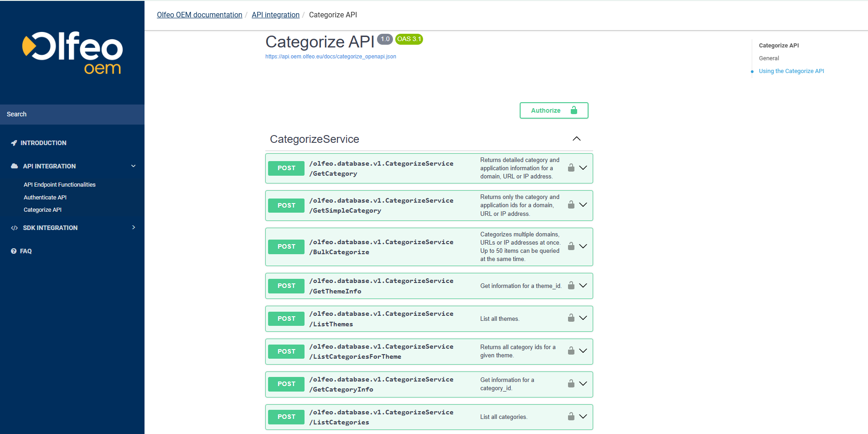
Task: Expand the BulkCategorize endpoint chevron
Action: coord(583,246)
